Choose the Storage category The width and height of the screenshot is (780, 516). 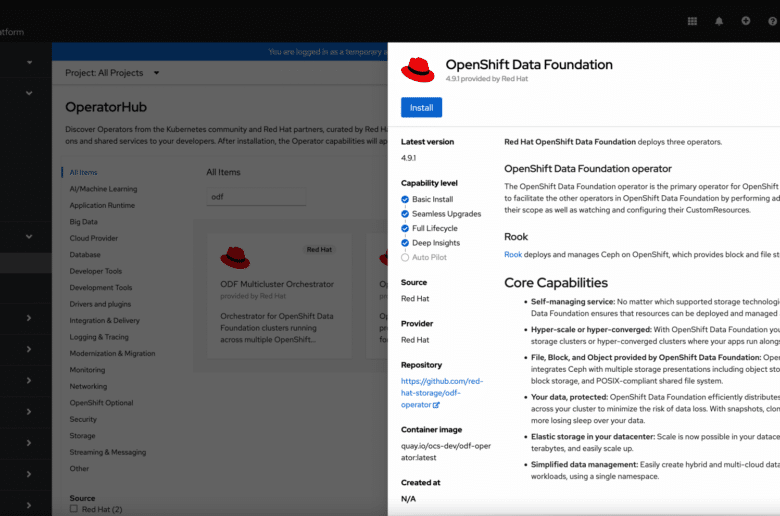[83, 435]
